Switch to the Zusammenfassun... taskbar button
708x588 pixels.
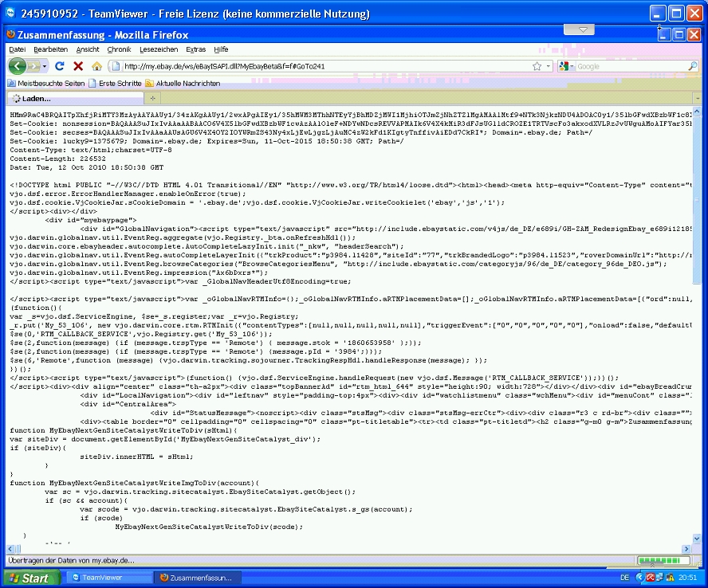[x=198, y=578]
